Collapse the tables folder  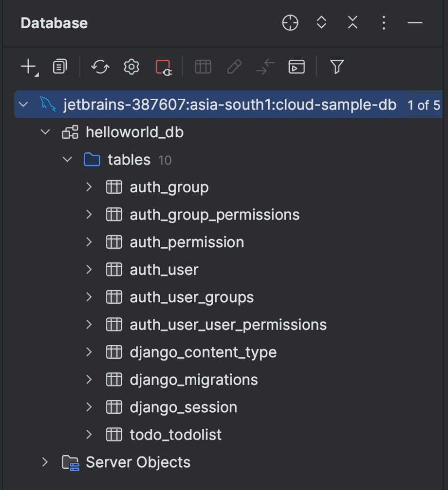click(67, 159)
